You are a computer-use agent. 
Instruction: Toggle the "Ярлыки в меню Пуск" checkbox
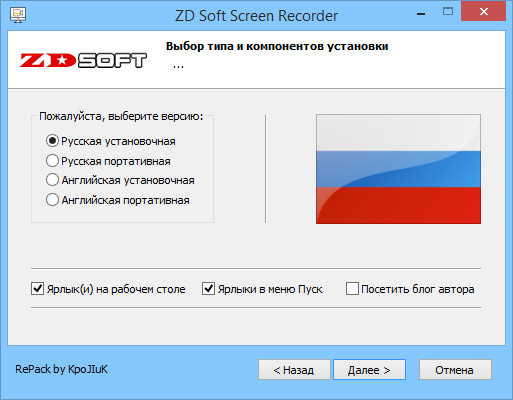pos(208,289)
